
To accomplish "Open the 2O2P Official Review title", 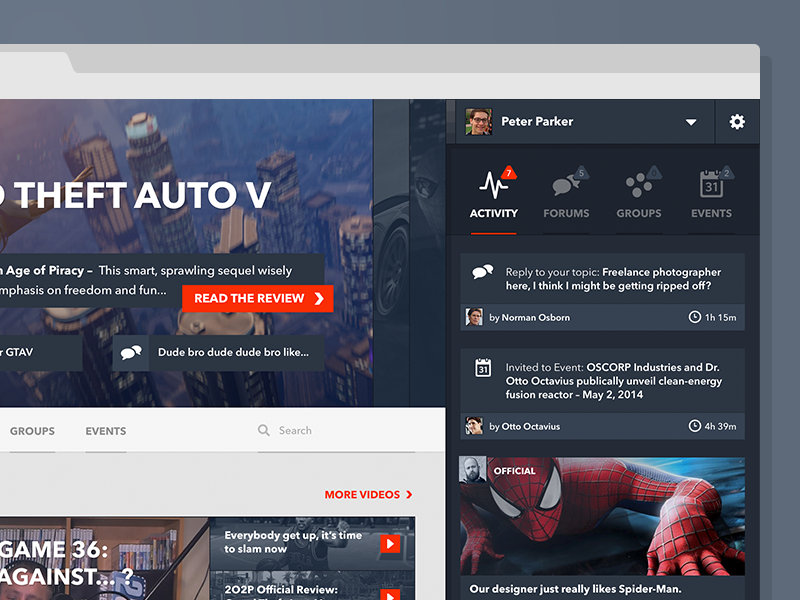I will (281, 590).
